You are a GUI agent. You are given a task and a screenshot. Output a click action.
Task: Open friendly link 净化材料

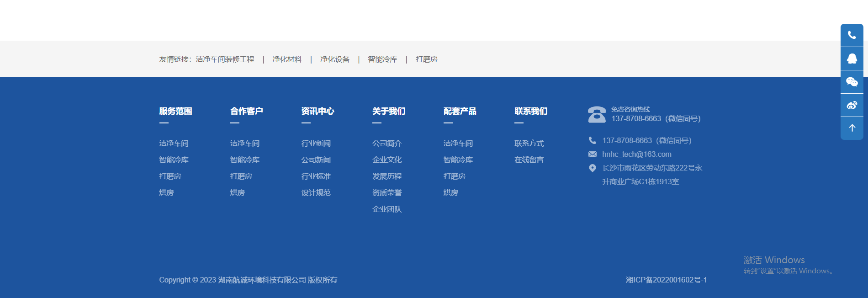coord(287,59)
